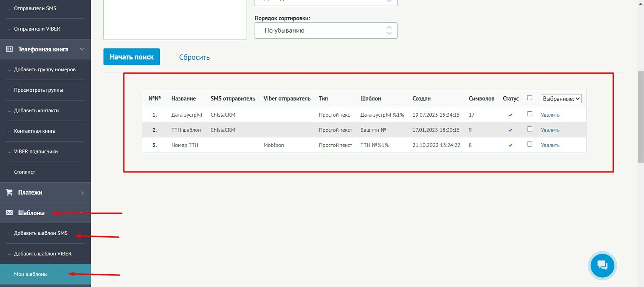Click the page vertical scrollbar
644x287 pixels.
[x=641, y=116]
